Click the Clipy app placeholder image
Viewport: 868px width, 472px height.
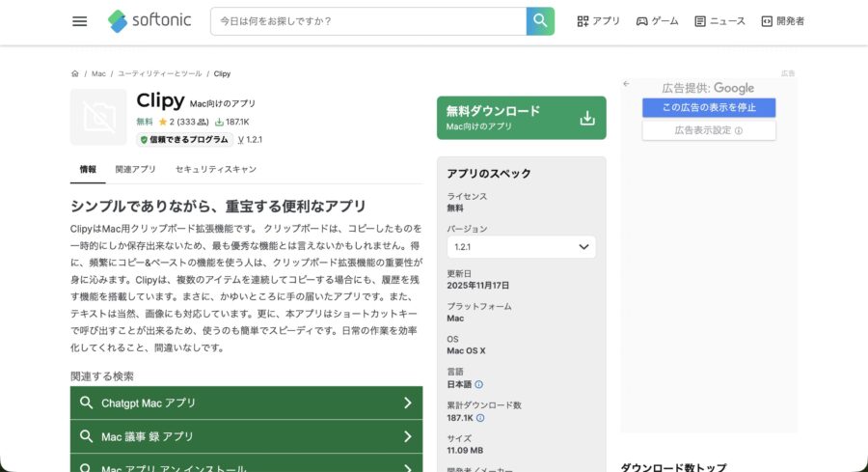pyautogui.click(x=98, y=117)
